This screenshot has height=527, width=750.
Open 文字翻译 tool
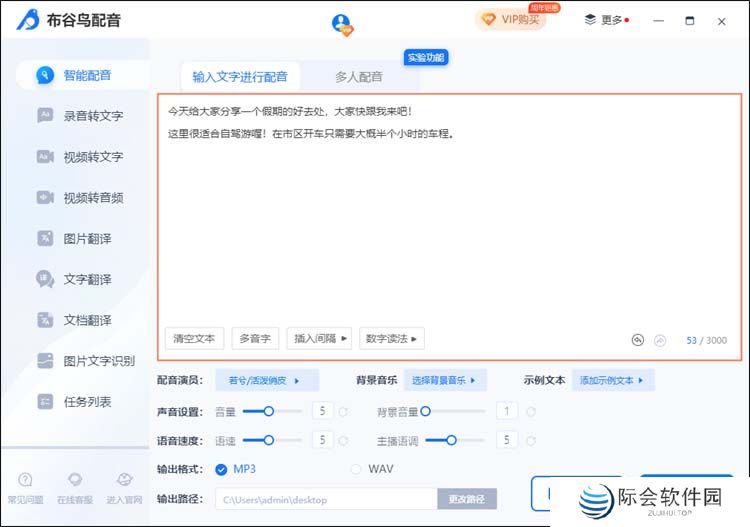pos(88,279)
